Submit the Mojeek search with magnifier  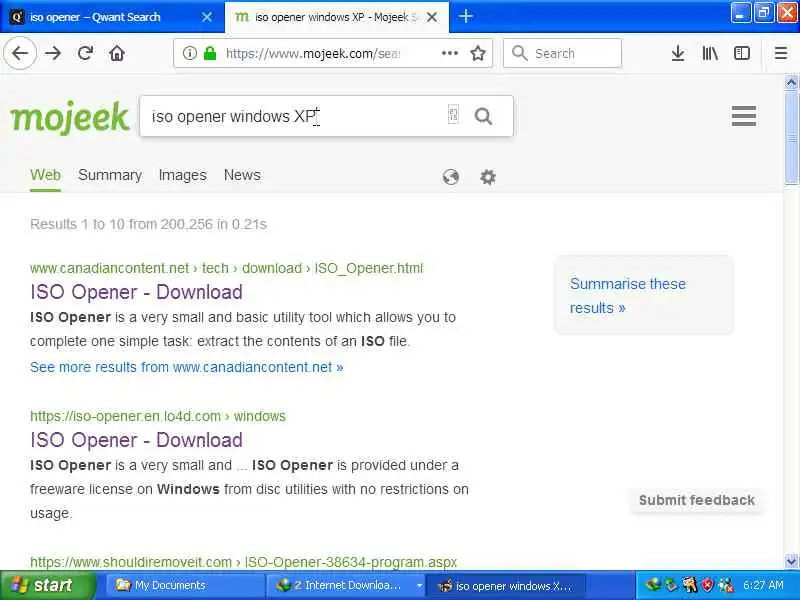(x=483, y=116)
